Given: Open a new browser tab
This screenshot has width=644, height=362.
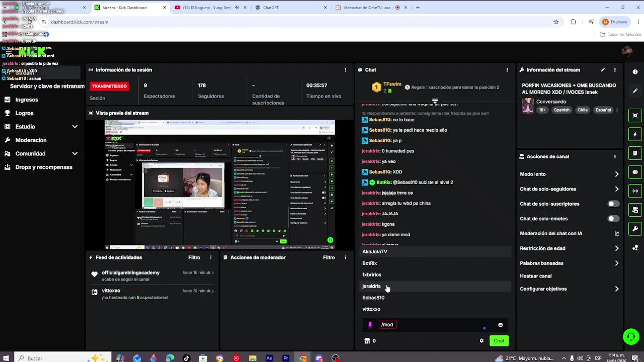Looking at the screenshot, I should coord(418,8).
